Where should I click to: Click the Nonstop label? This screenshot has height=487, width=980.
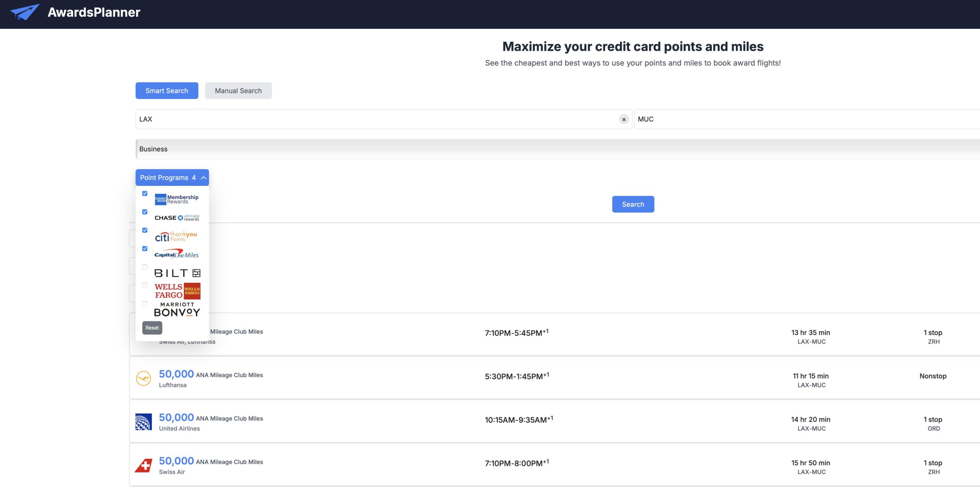933,376
